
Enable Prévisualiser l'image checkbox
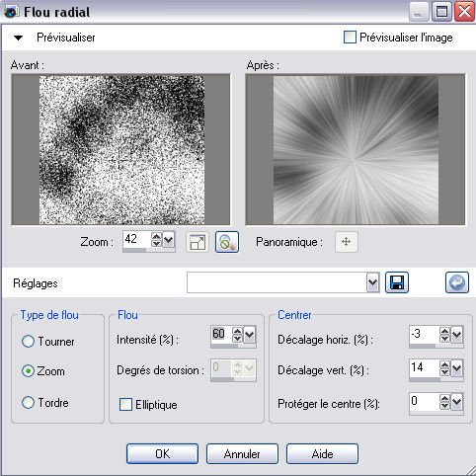coord(350,38)
